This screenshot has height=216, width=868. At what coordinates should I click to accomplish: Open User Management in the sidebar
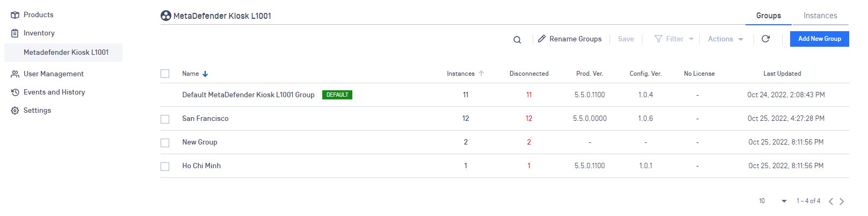click(54, 74)
